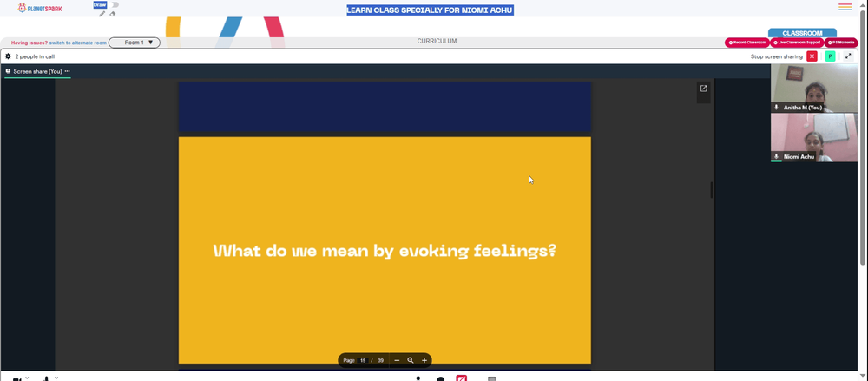Click '2 people in call' text
Image resolution: width=868 pixels, height=381 pixels.
[35, 56]
